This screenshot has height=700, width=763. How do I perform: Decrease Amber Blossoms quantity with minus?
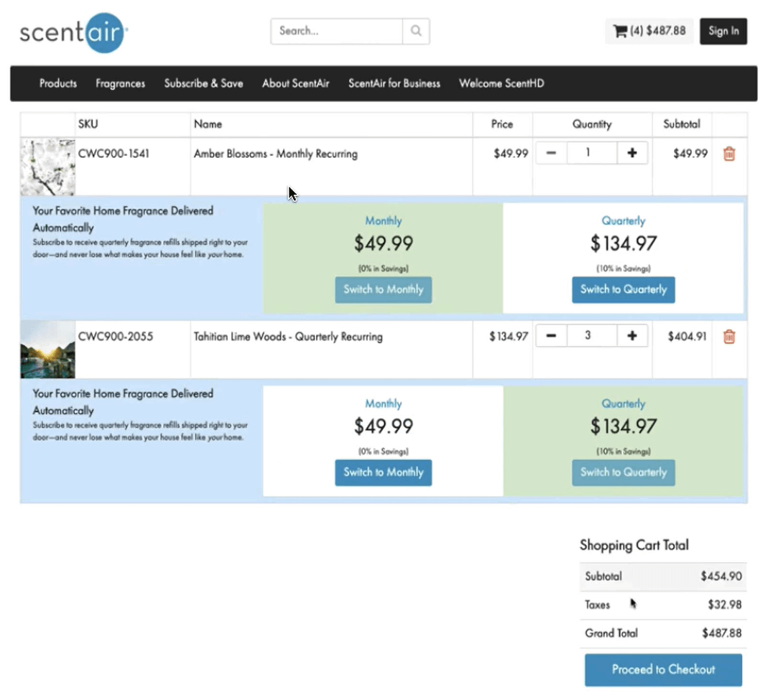(x=551, y=153)
